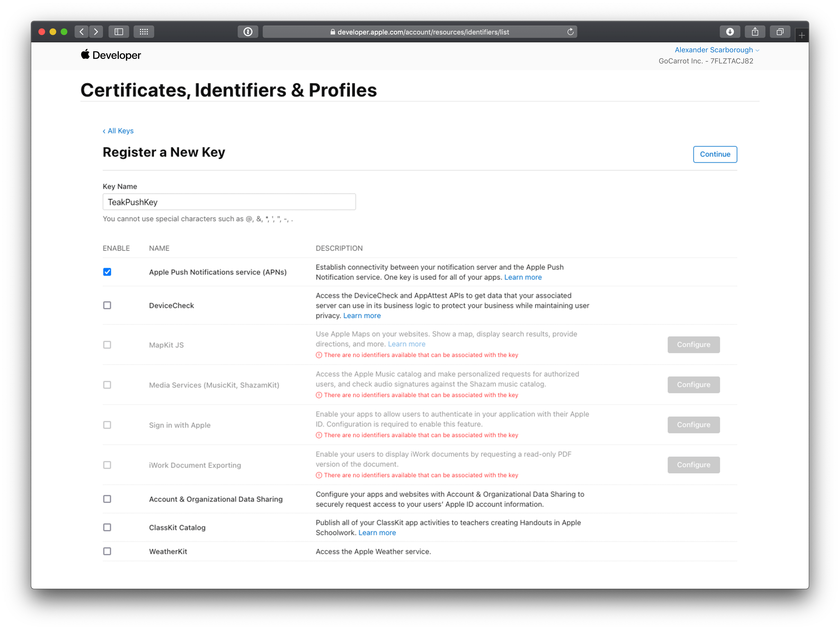Go back with Safari's back arrow
840x630 pixels.
point(82,32)
